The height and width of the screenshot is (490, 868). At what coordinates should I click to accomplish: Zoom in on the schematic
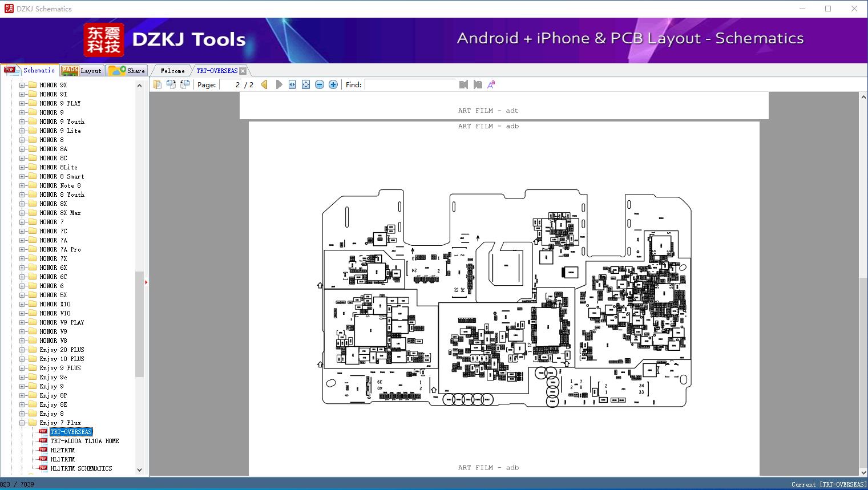[333, 84]
